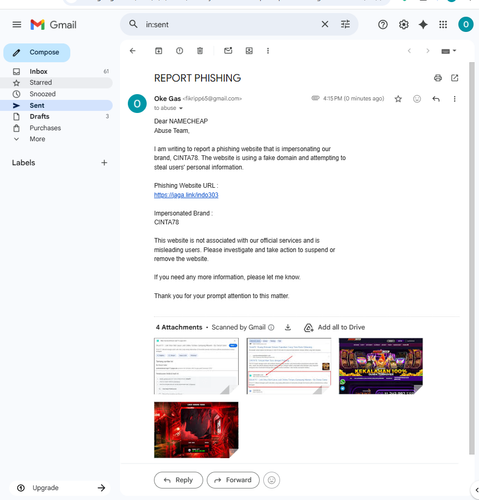Open the red-themed attachment thumbnail
479x500 pixels.
click(196, 430)
